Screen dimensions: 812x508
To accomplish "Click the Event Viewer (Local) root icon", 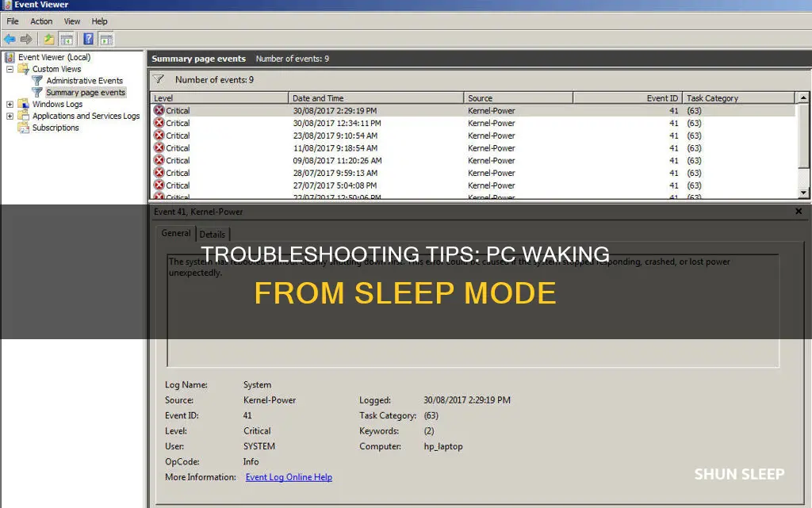I will click(x=10, y=57).
